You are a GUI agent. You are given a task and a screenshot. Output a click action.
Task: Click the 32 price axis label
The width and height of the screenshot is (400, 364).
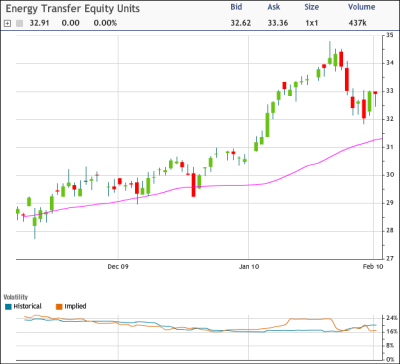pyautogui.click(x=390, y=119)
